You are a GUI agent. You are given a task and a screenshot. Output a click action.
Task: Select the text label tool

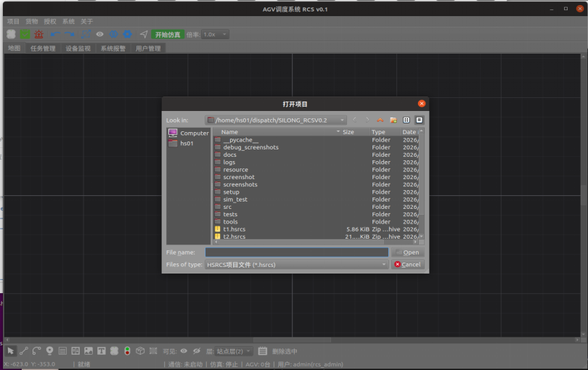[101, 351]
